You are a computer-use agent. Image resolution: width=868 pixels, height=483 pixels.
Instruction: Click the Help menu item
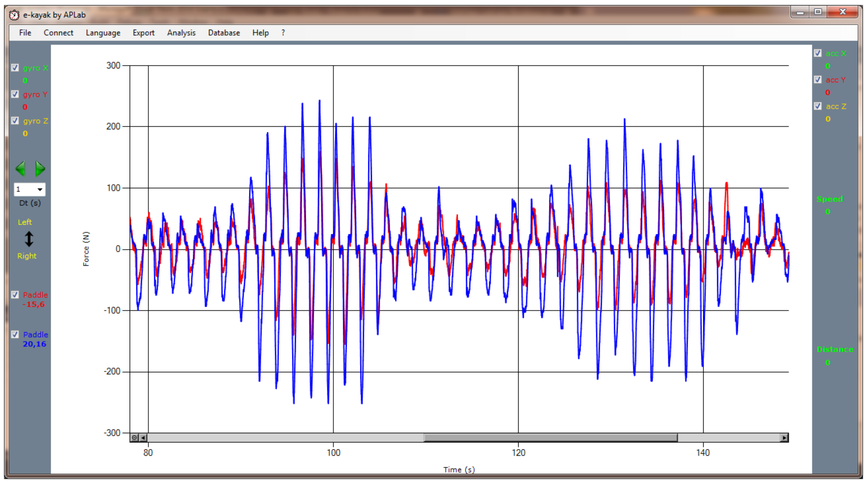[x=260, y=33]
